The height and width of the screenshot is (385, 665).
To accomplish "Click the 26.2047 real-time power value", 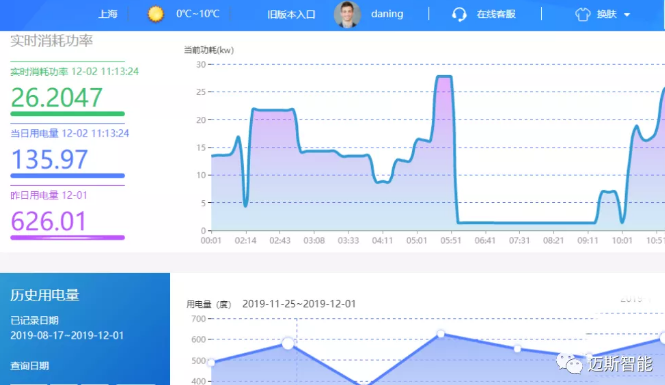I will tap(56, 98).
